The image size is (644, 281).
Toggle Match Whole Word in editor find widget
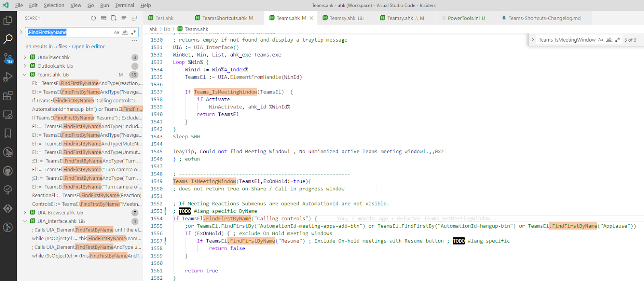(609, 40)
